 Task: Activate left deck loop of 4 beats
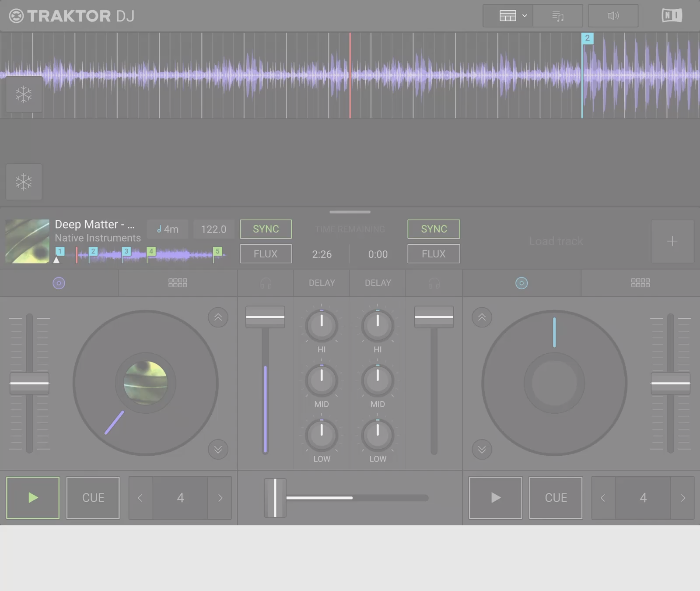click(x=180, y=498)
